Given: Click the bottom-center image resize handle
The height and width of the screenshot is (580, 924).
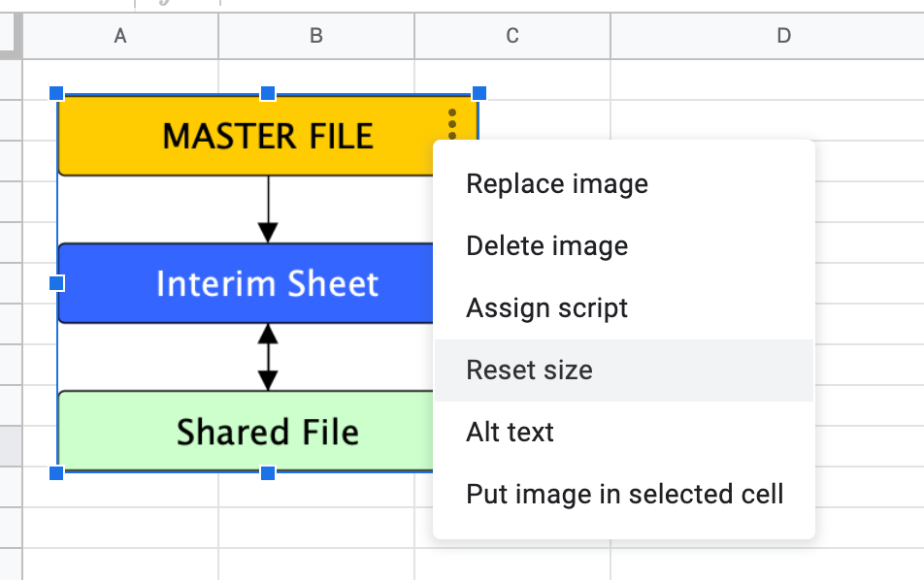Looking at the screenshot, I should point(268,472).
